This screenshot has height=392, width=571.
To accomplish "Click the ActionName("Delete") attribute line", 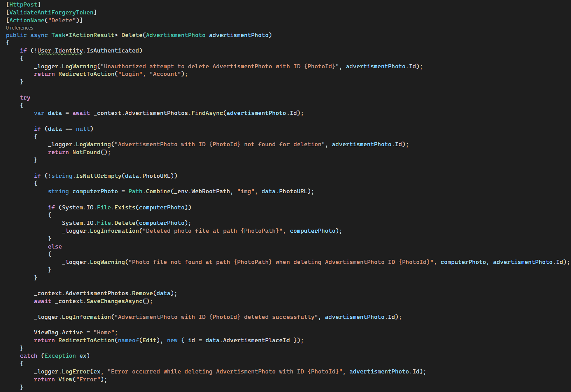I will 44,20.
